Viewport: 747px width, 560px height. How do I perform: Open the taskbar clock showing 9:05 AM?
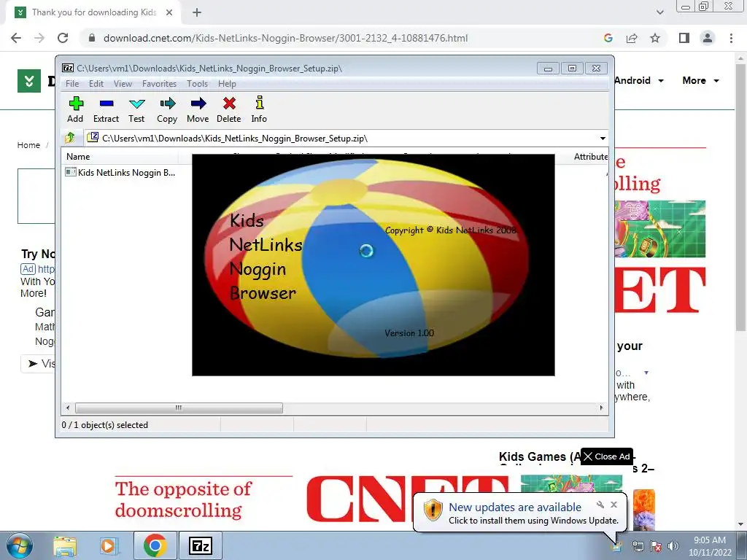click(710, 546)
